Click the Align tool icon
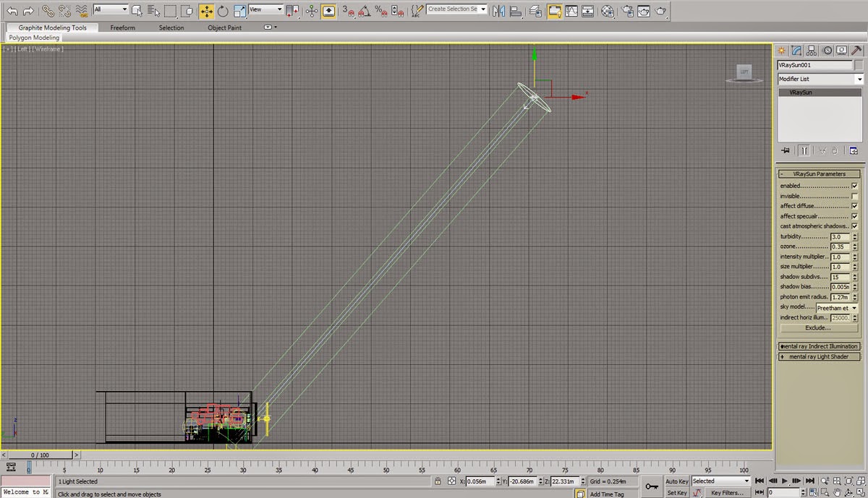Image resolution: width=868 pixels, height=498 pixels. coord(516,10)
